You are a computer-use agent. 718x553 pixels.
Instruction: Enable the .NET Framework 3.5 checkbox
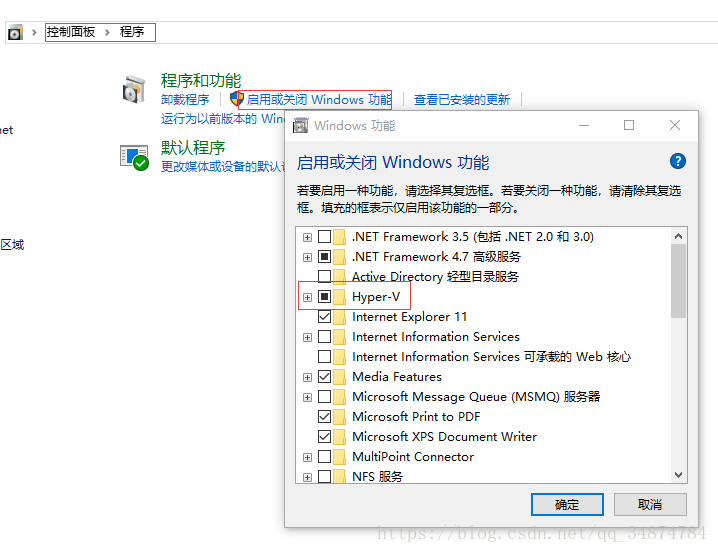324,237
